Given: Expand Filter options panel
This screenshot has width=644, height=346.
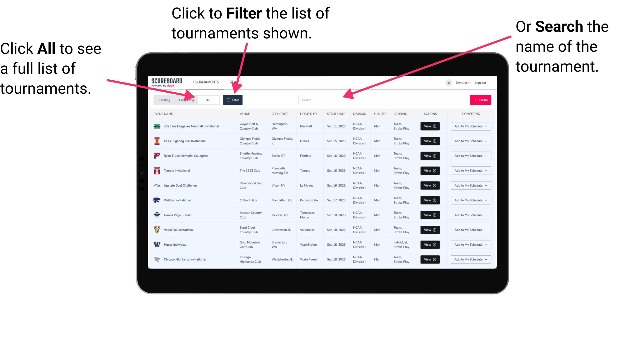Looking at the screenshot, I should 234,100.
